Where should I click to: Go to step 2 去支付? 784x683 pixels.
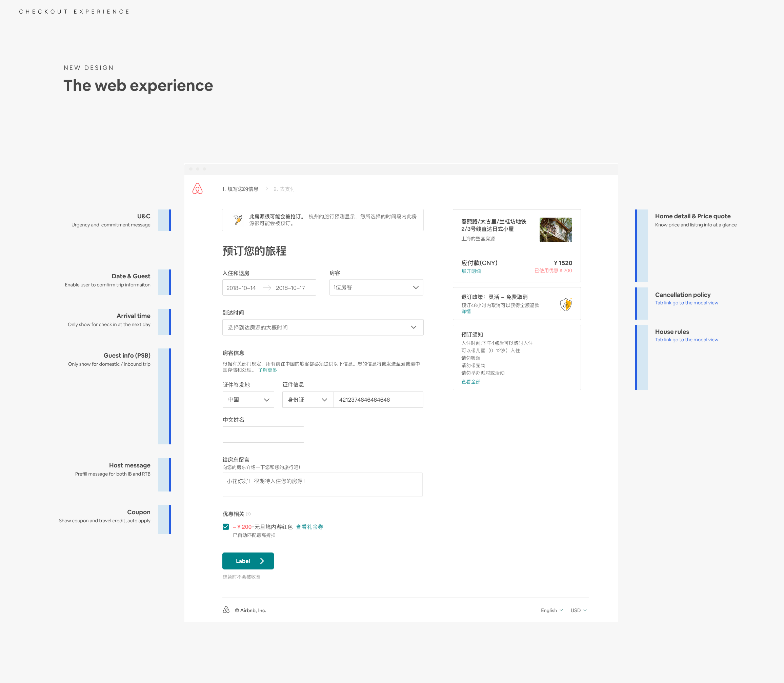[x=284, y=189]
